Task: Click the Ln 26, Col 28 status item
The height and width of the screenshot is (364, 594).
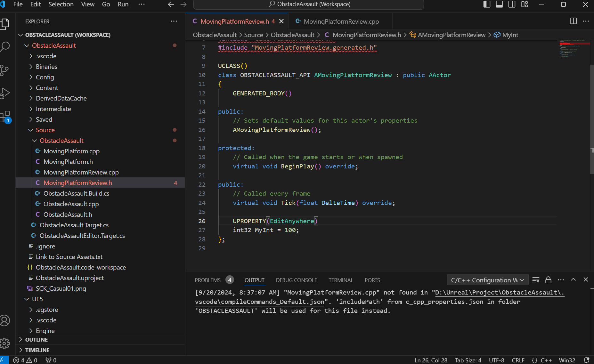Action: (x=431, y=360)
